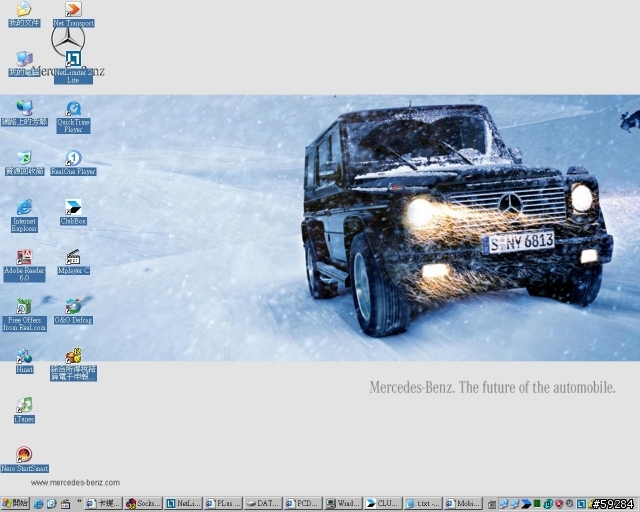The image size is (640, 512).
Task: Expand the quick launch overflow chevron
Action: [x=79, y=501]
